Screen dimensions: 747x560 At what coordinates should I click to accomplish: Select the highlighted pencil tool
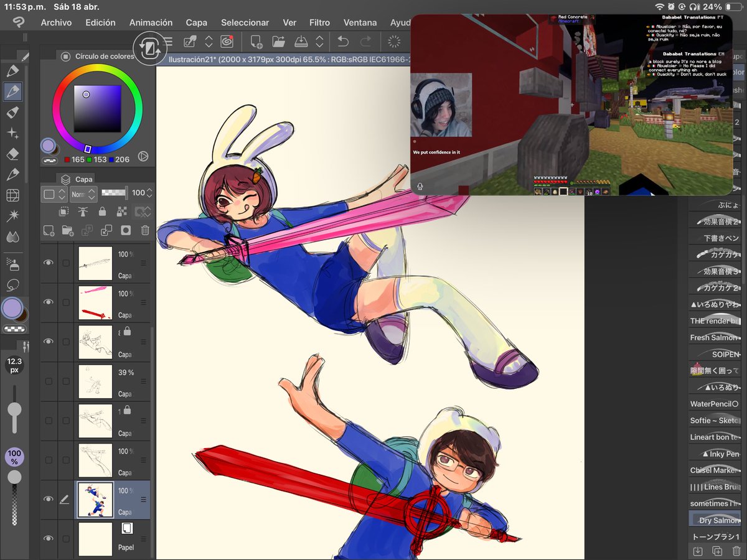click(12, 92)
